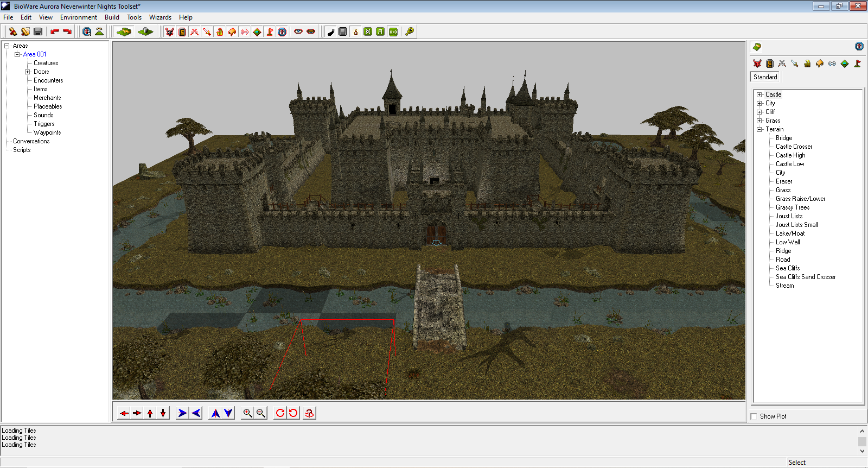Click the red undo arrow in toolbar
This screenshot has width=868, height=468.
click(55, 32)
